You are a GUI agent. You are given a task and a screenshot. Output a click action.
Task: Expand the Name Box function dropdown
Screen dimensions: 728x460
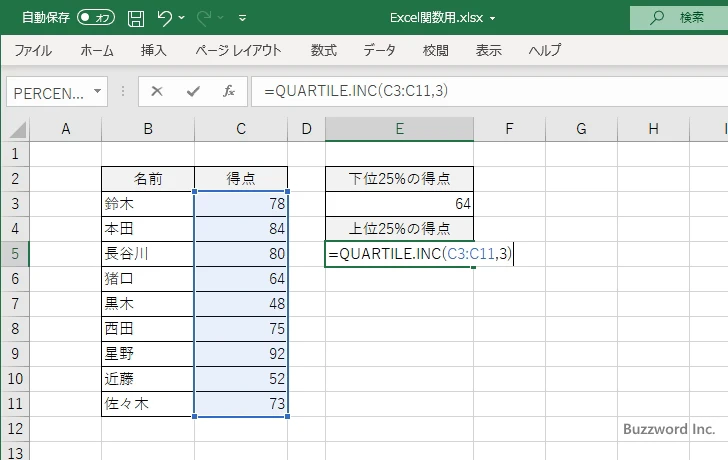[x=98, y=91]
